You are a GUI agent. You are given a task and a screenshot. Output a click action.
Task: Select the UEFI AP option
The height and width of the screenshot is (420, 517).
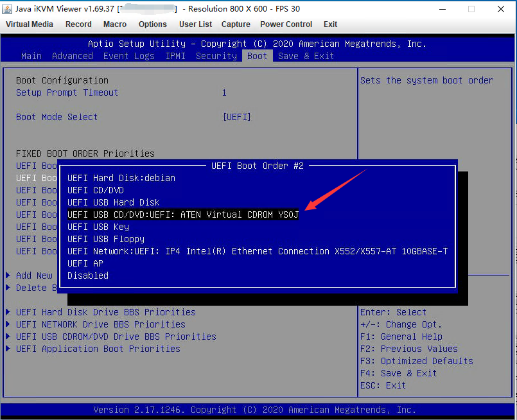pos(85,263)
